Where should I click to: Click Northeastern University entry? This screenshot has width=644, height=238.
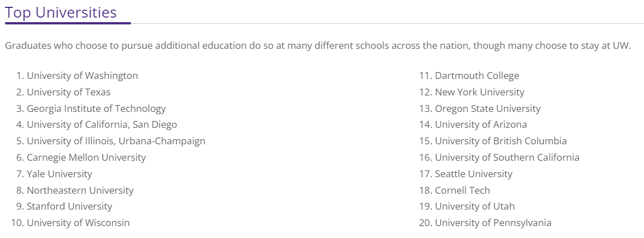pyautogui.click(x=80, y=190)
